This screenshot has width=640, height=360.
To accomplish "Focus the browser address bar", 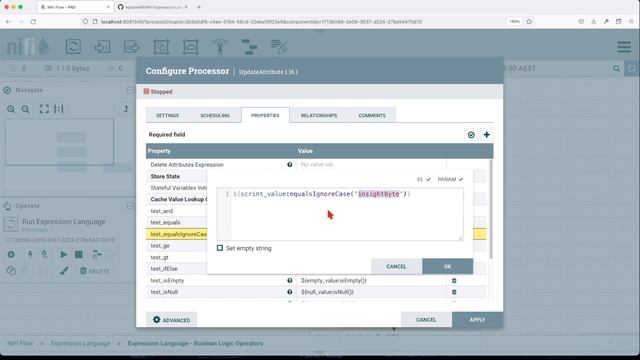I will coord(261,22).
